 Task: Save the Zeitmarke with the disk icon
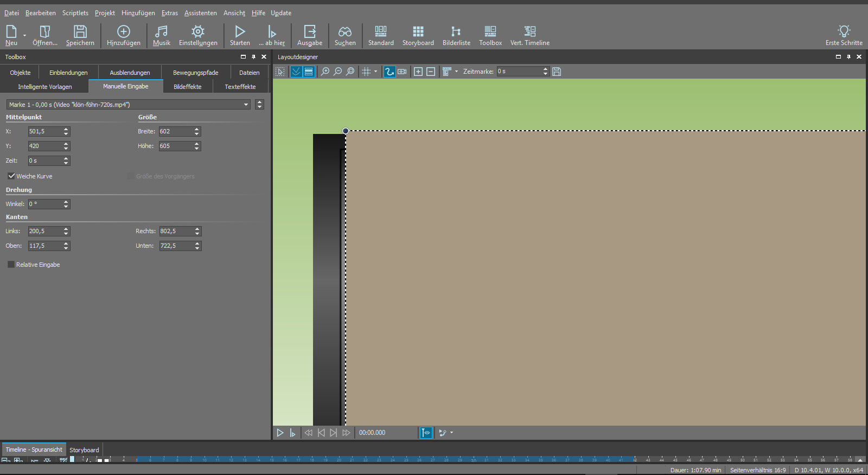[557, 72]
